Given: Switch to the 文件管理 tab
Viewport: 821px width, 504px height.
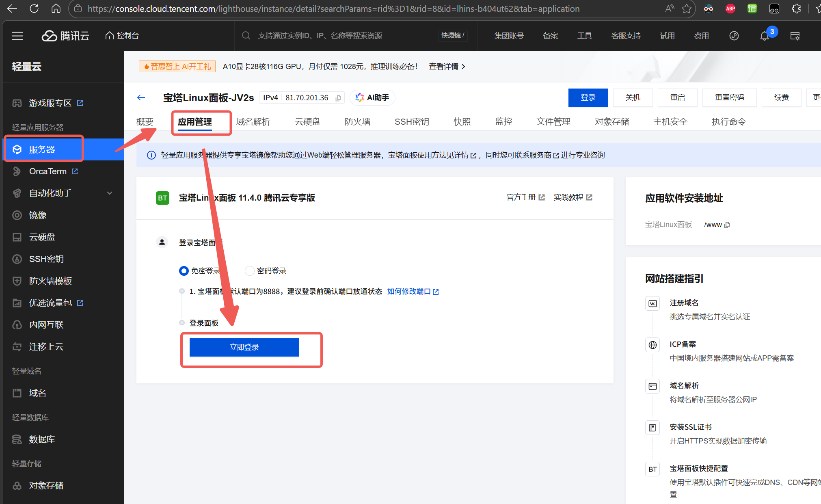Looking at the screenshot, I should click(x=553, y=121).
